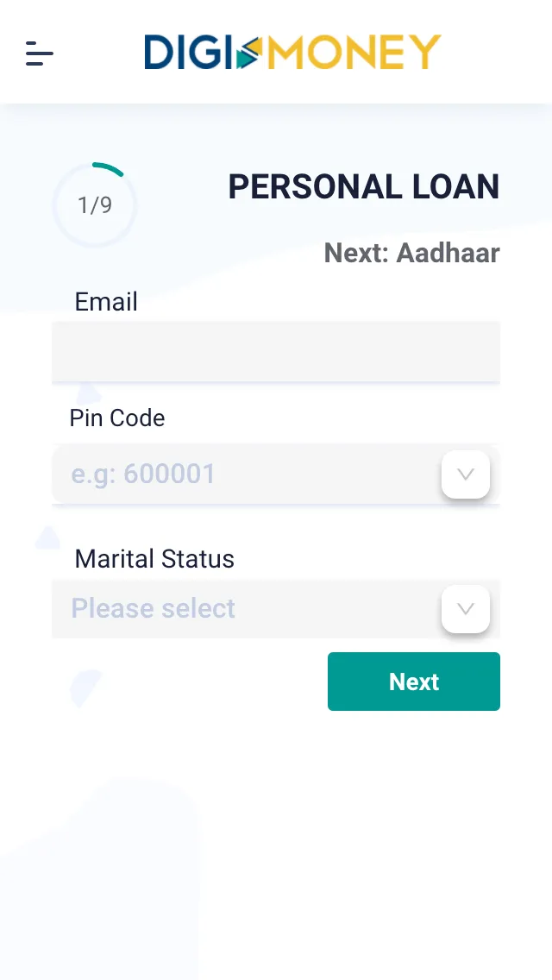Click inside the empty Email input box
Screen dimensions: 552x980
[x=276, y=351]
